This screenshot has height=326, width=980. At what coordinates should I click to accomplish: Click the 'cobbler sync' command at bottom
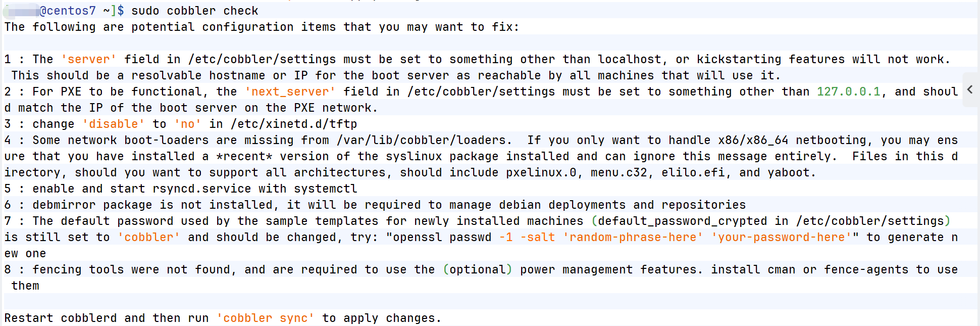coord(266,318)
